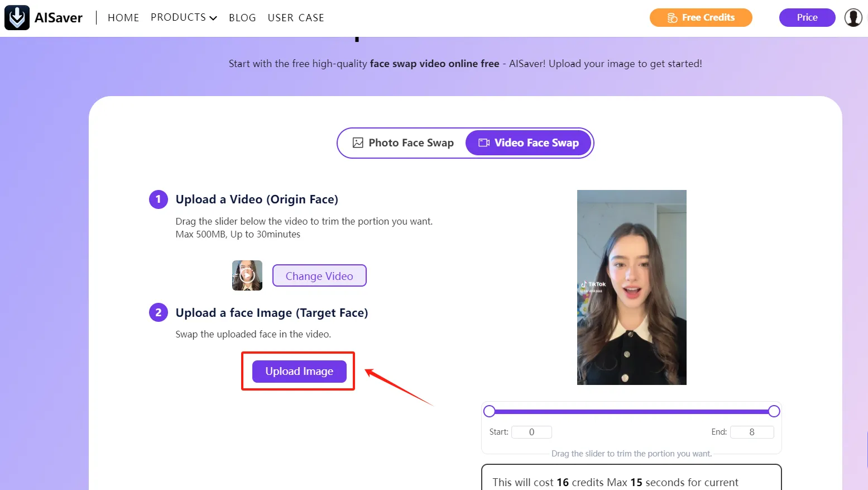Expand the PRODUCTS dropdown menu
Image resolution: width=868 pixels, height=490 pixels.
pyautogui.click(x=184, y=17)
